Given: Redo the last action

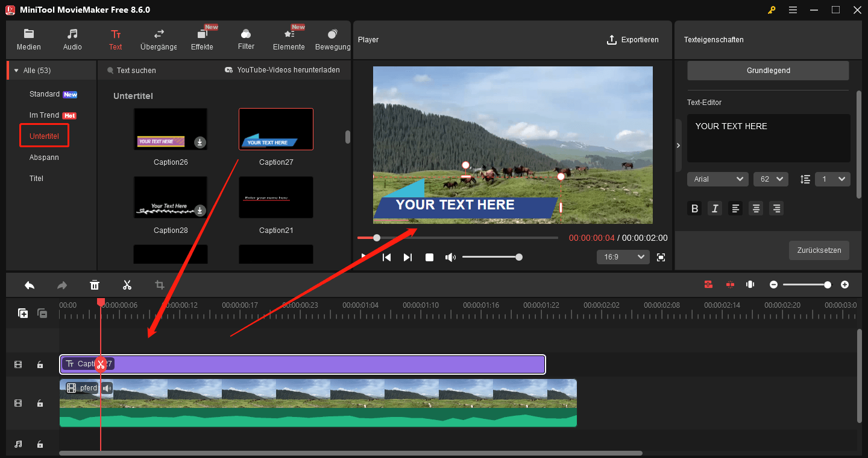Looking at the screenshot, I should pyautogui.click(x=62, y=285).
